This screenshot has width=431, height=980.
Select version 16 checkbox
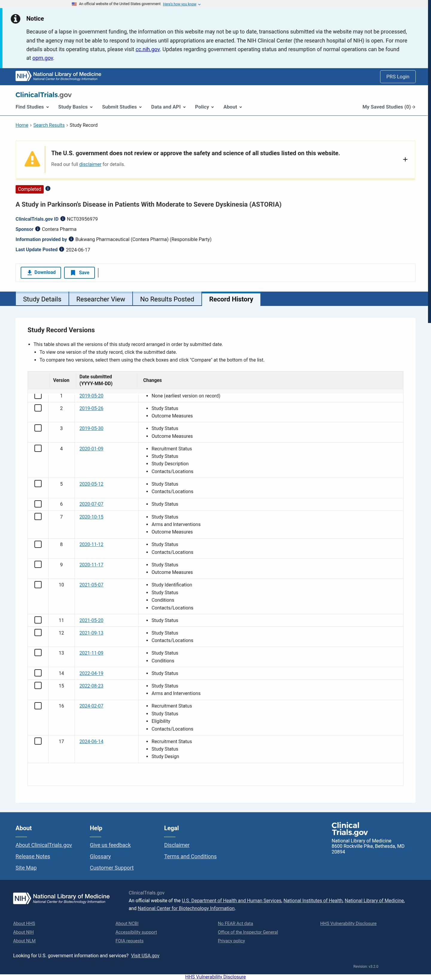click(x=38, y=705)
